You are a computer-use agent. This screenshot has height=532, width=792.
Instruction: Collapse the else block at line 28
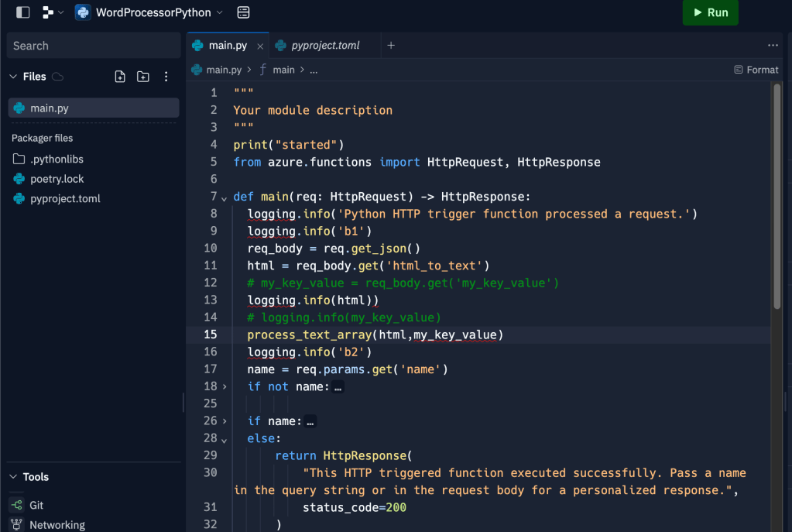[x=225, y=440]
